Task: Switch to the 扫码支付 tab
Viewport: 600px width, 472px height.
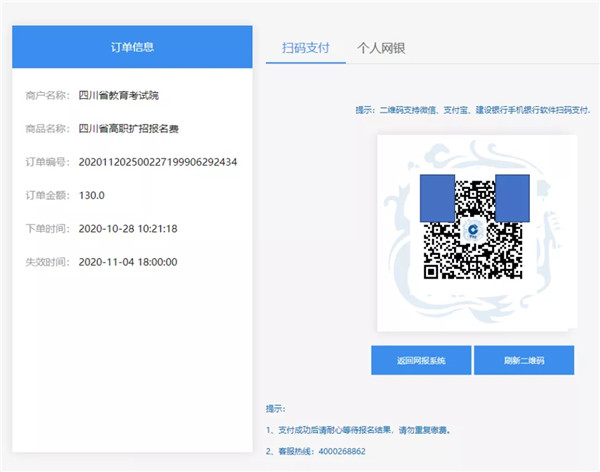Action: click(x=305, y=48)
